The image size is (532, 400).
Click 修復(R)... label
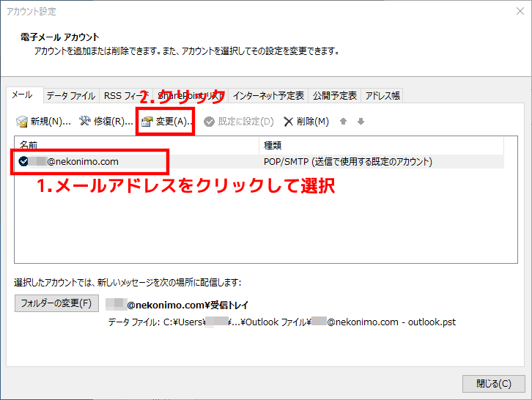(x=114, y=121)
